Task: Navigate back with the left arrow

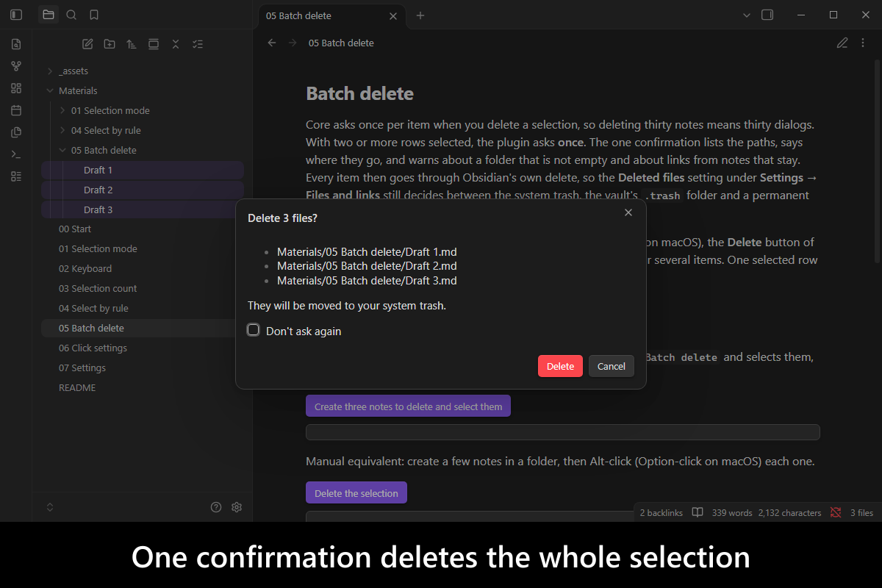Action: pos(272,43)
